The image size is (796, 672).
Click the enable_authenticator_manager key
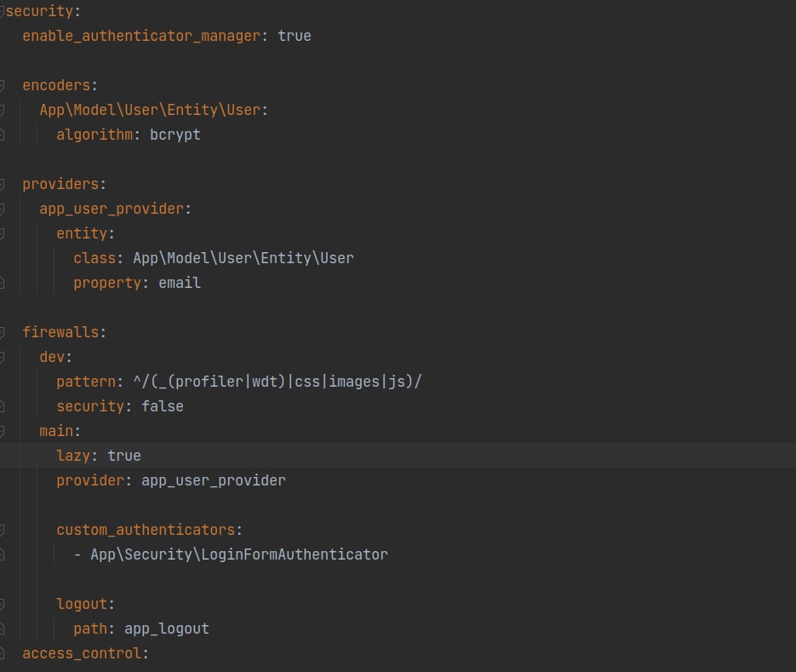pos(141,36)
